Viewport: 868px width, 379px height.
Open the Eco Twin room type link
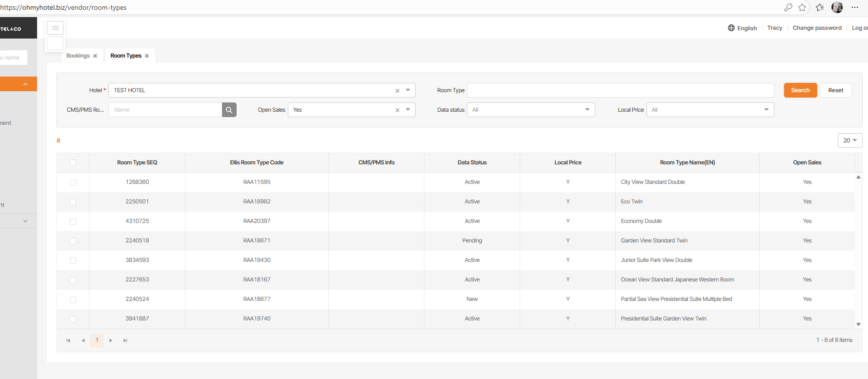631,201
